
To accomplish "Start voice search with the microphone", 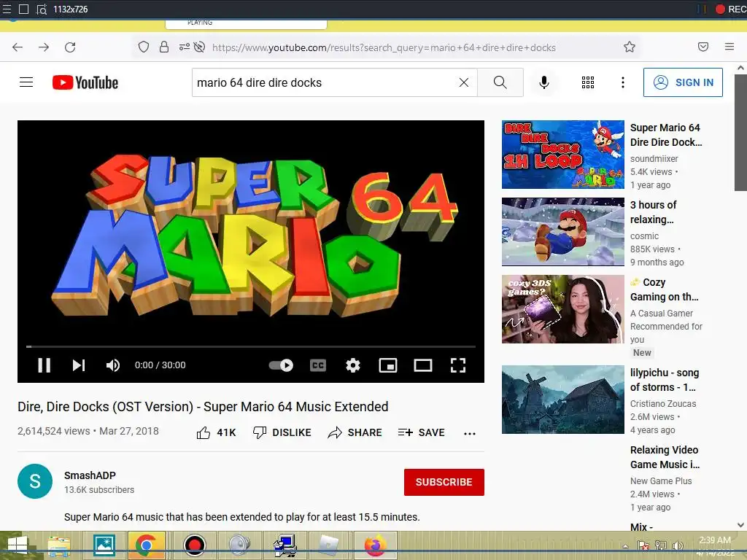I will tap(544, 82).
